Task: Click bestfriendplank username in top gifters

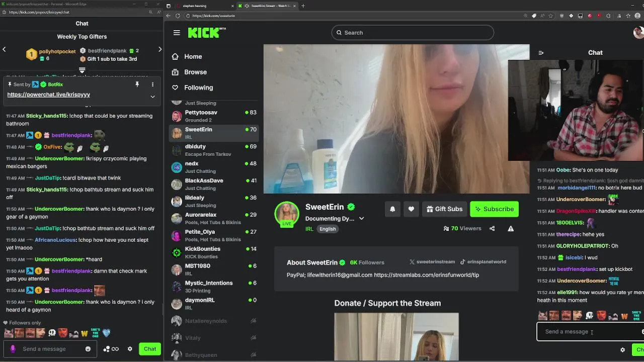Action: tap(107, 51)
